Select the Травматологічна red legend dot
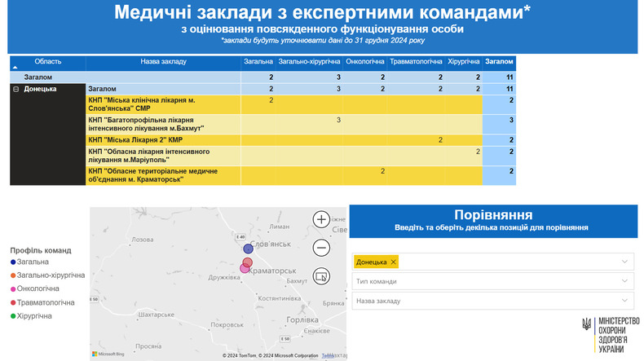 (x=13, y=302)
